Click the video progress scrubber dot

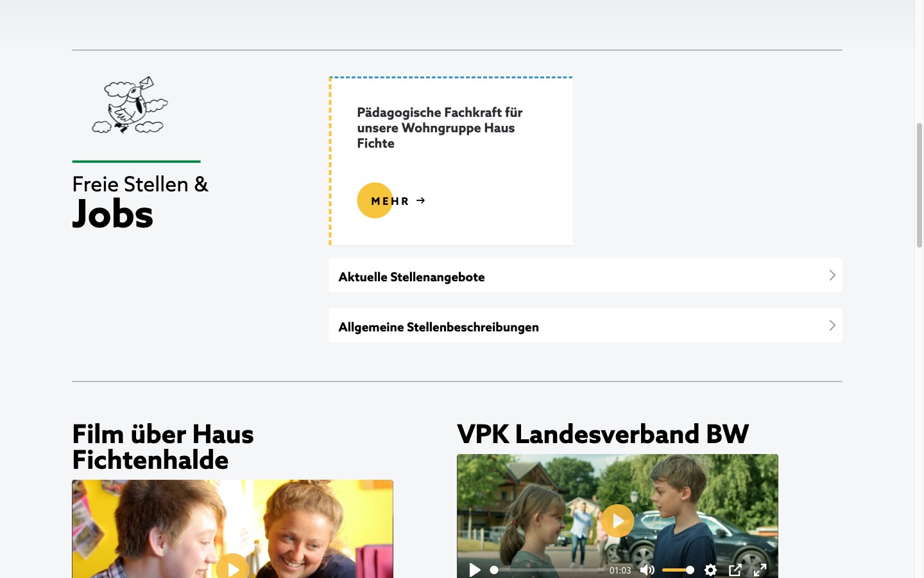coord(494,570)
